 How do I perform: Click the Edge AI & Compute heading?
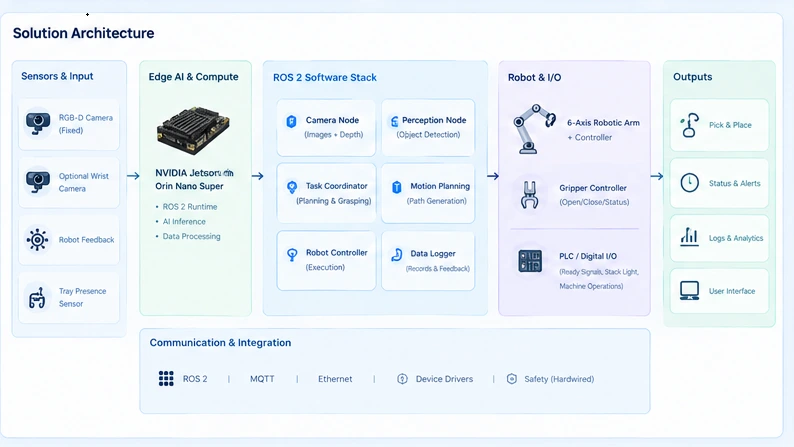click(193, 76)
